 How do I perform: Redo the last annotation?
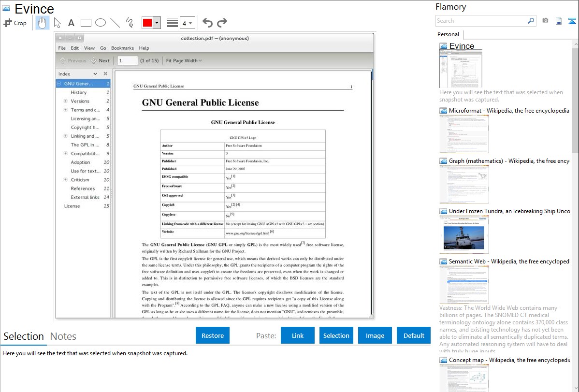click(x=222, y=23)
